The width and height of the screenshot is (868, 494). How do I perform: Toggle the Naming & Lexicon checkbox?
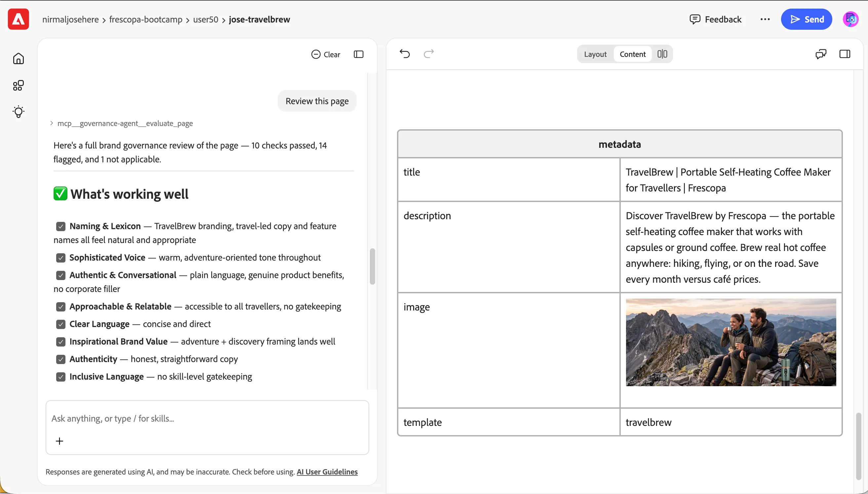click(61, 226)
